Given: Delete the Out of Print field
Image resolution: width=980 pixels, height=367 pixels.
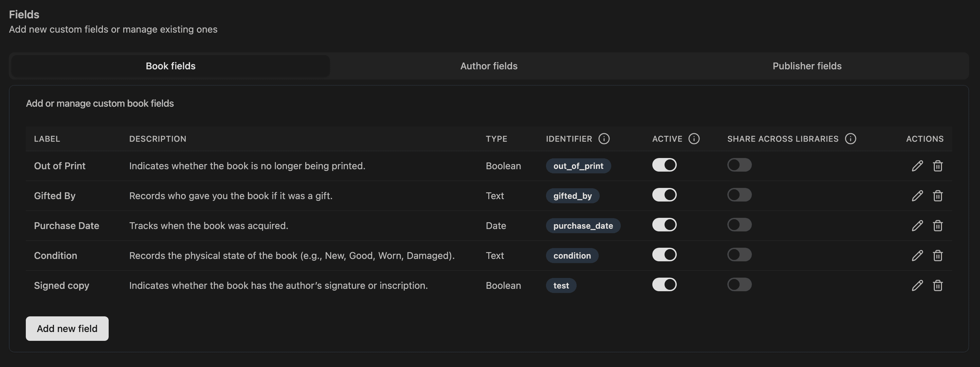Looking at the screenshot, I should (938, 165).
